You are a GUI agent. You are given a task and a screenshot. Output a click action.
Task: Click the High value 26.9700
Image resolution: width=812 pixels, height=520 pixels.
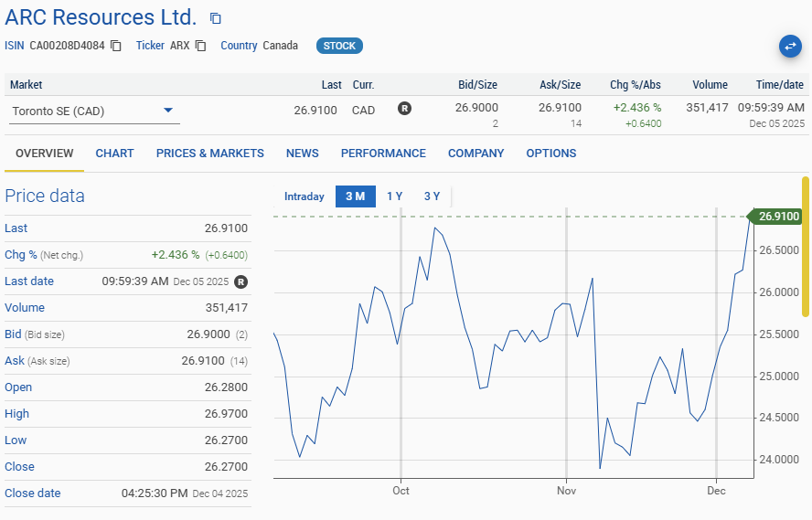click(x=226, y=413)
